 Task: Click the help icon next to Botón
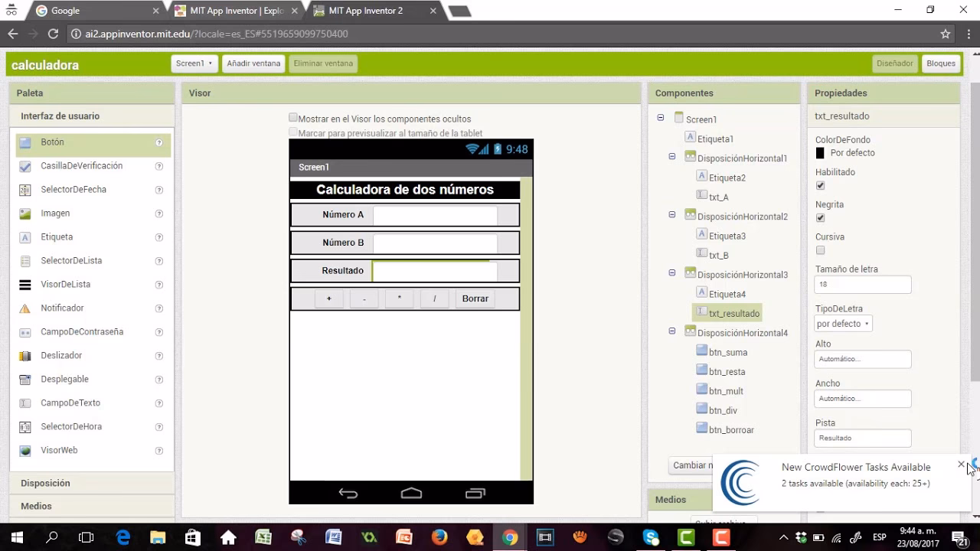pyautogui.click(x=159, y=142)
